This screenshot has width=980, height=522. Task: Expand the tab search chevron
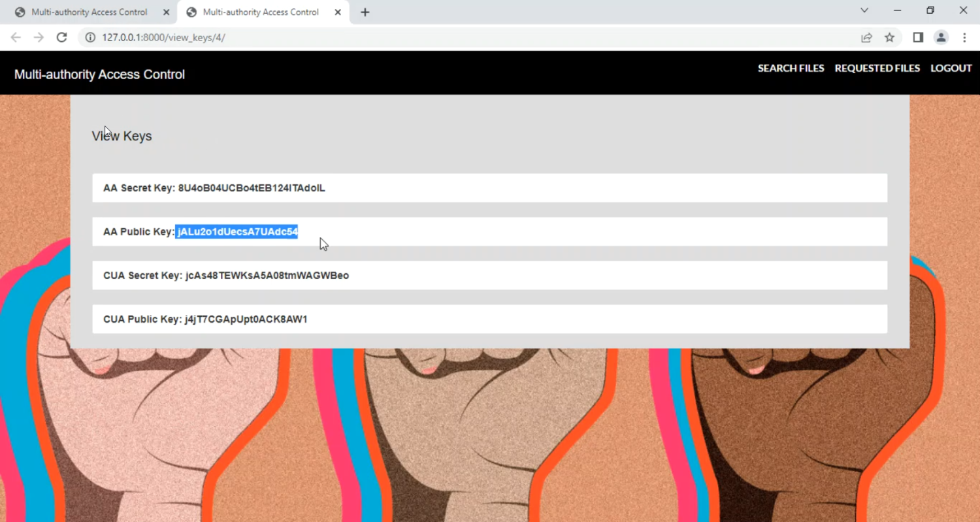point(864,10)
